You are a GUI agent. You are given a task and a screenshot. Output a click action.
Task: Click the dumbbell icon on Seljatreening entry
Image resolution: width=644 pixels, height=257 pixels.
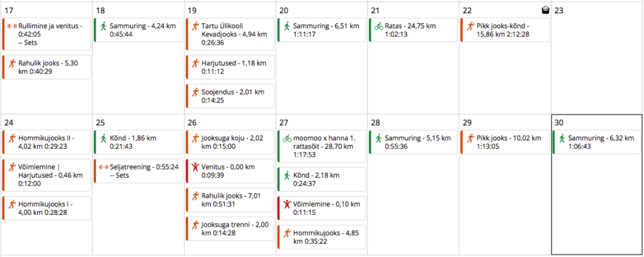(103, 167)
